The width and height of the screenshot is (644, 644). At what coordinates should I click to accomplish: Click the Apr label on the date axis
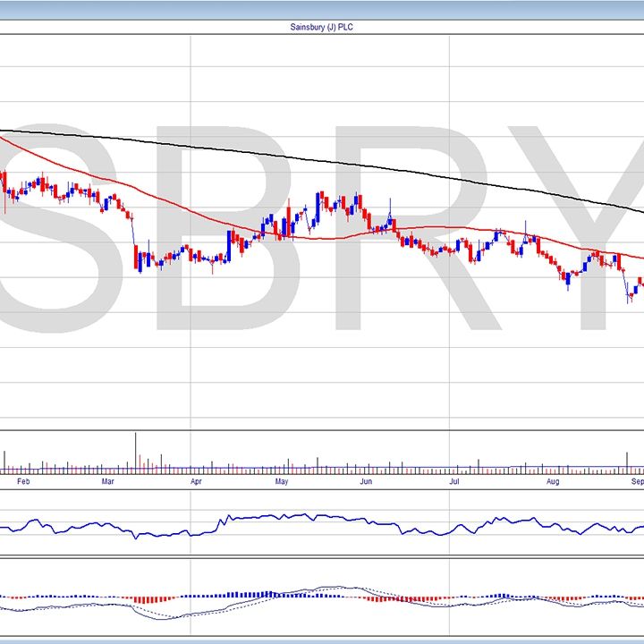pyautogui.click(x=196, y=481)
